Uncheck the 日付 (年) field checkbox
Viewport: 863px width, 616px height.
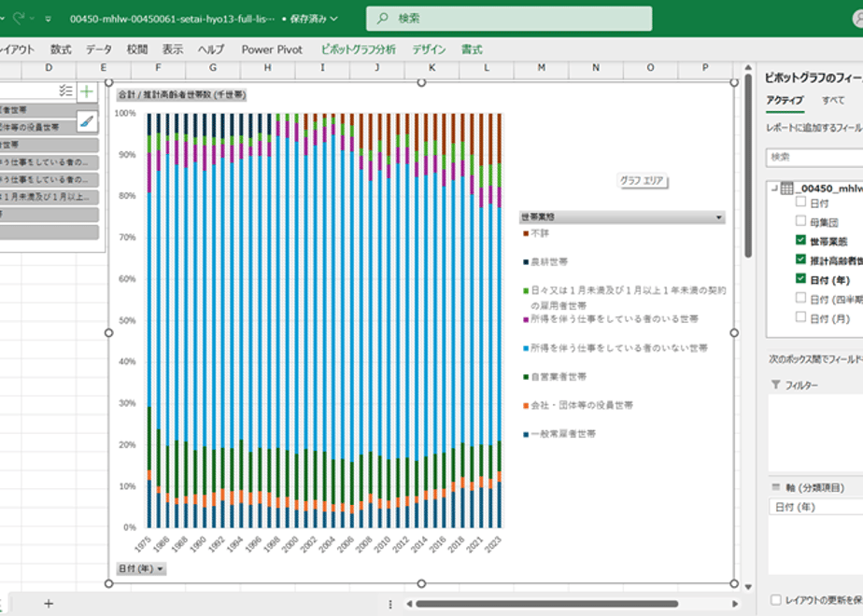coord(800,278)
